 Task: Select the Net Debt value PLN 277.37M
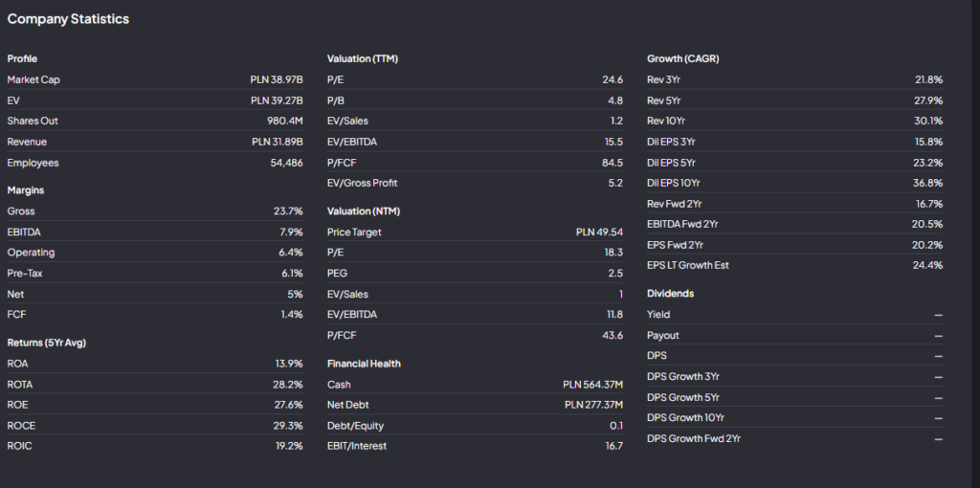pos(593,405)
